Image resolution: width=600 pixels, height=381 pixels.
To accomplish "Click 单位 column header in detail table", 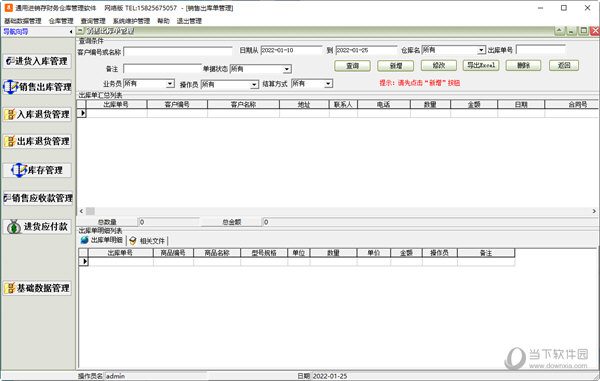I will 299,253.
